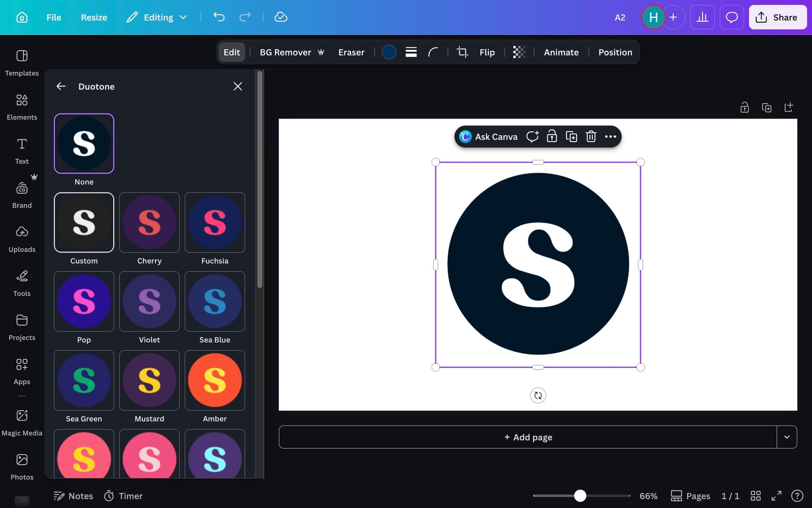Screen dimensions: 812x508
Task: Open the transparency checkerboard icon
Action: click(x=519, y=52)
